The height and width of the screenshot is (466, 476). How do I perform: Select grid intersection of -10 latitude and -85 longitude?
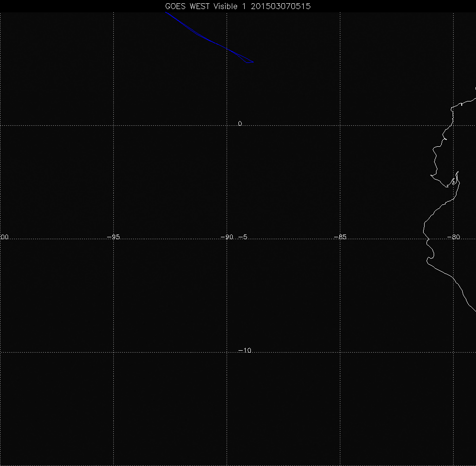(340, 352)
